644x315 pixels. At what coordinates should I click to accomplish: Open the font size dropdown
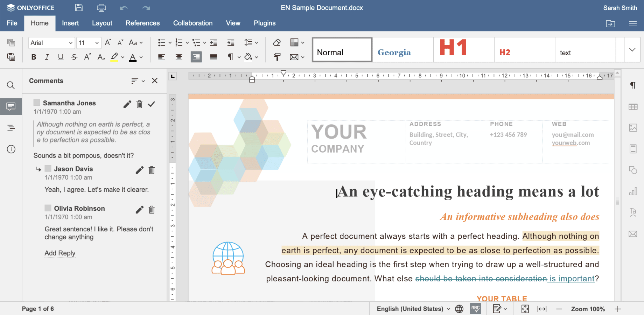(97, 43)
